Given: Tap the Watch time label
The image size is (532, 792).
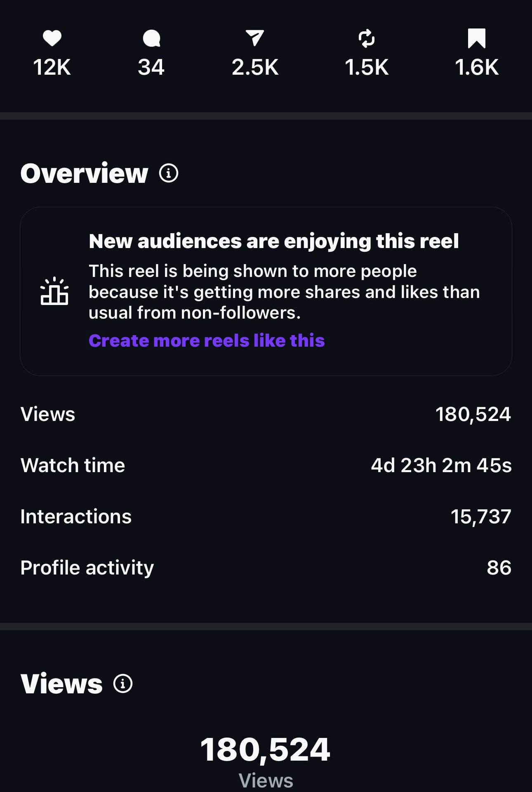Looking at the screenshot, I should tap(73, 465).
